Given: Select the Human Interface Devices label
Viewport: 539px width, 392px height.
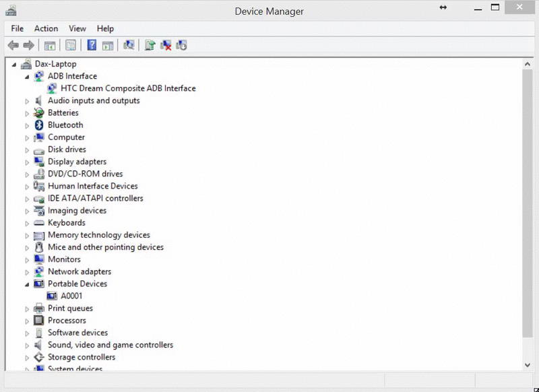Looking at the screenshot, I should [93, 186].
